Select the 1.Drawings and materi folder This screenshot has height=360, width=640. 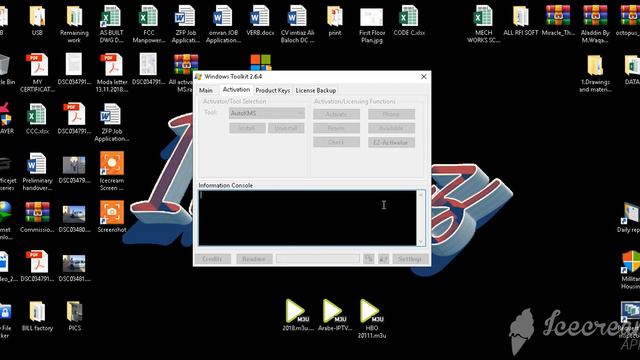click(595, 65)
